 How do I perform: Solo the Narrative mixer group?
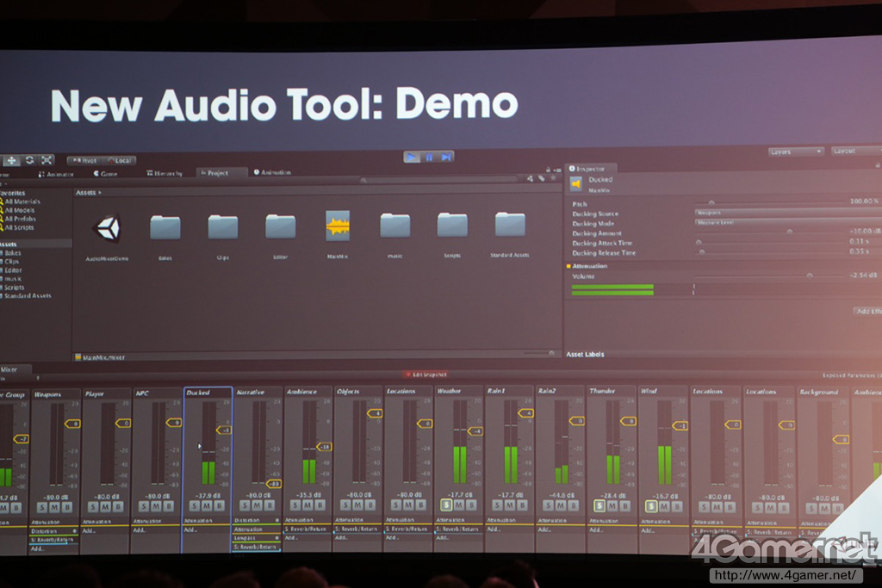click(x=245, y=505)
